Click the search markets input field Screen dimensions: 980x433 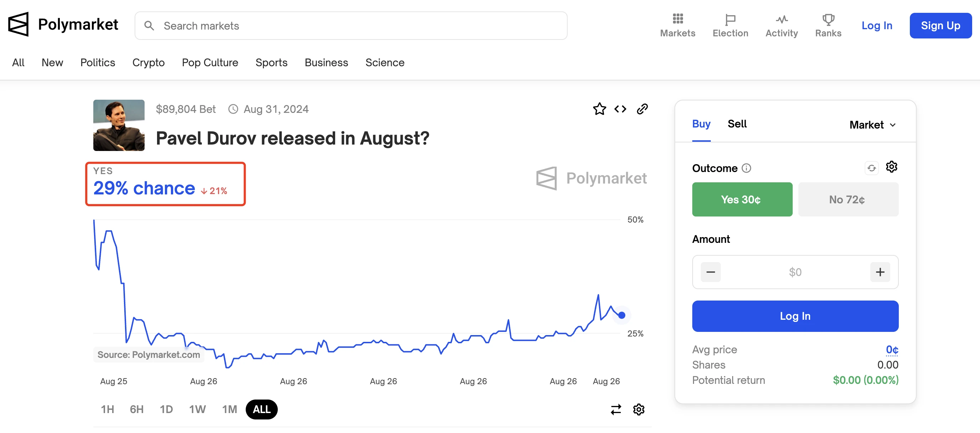click(x=351, y=26)
